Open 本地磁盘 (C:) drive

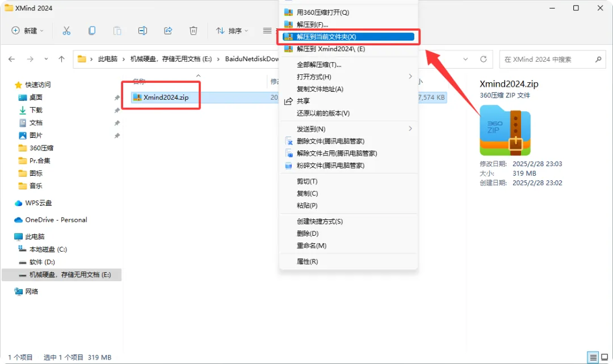(x=43, y=249)
